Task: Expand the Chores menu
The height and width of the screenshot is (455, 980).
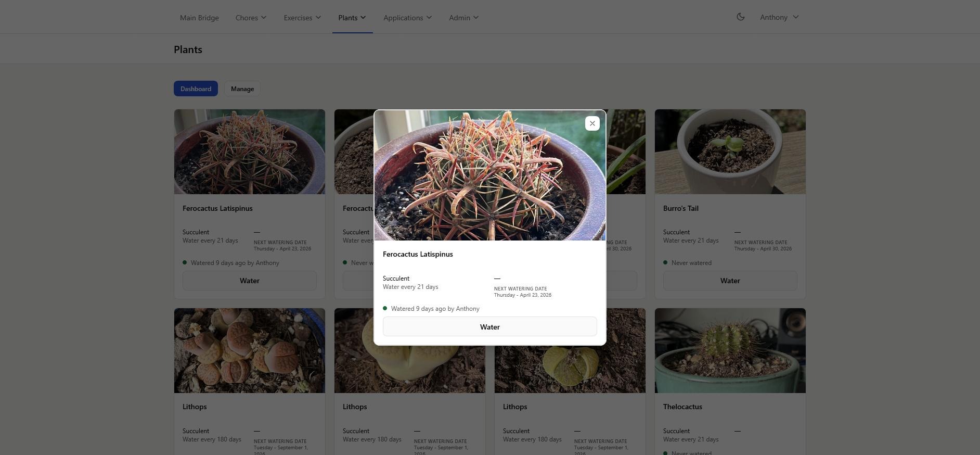Action: tap(251, 18)
